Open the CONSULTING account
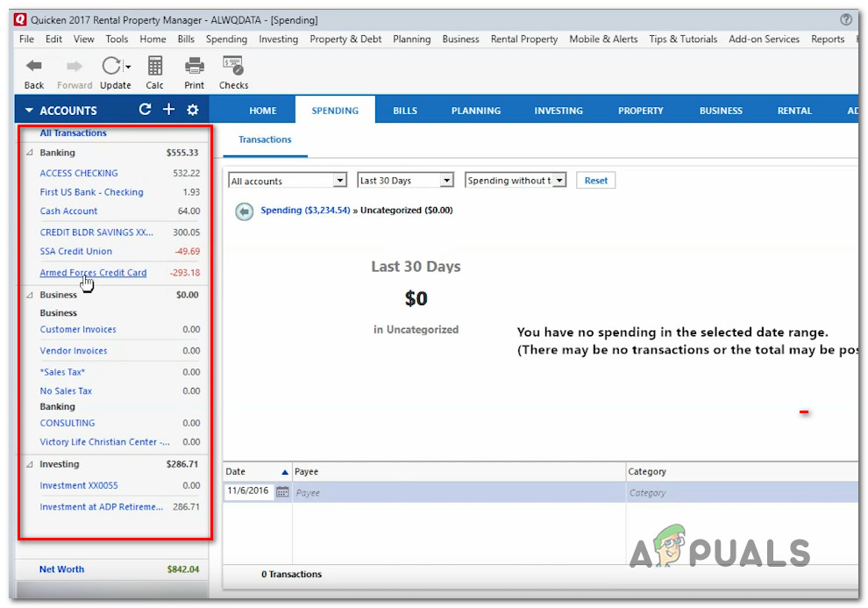Viewport: 868px width, 608px height. (67, 423)
